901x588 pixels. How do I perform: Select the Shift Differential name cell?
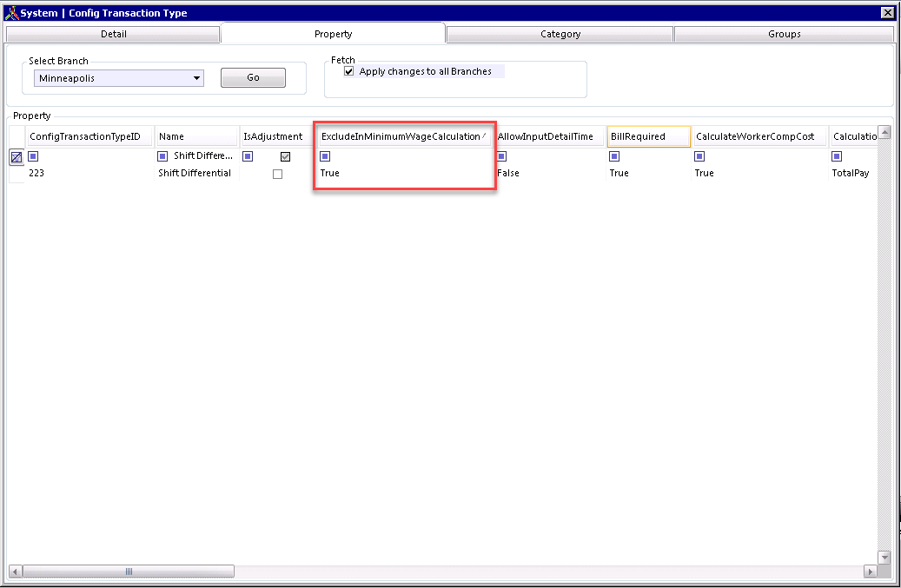196,173
